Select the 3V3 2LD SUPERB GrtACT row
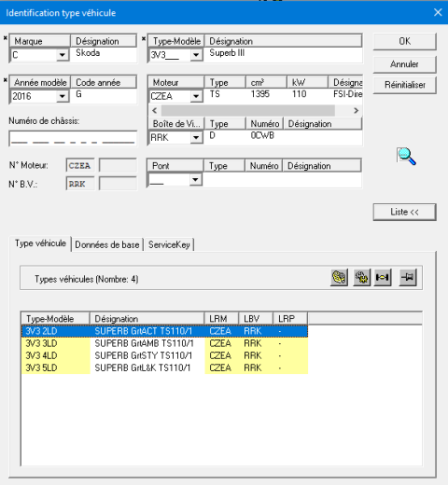 tap(164, 331)
